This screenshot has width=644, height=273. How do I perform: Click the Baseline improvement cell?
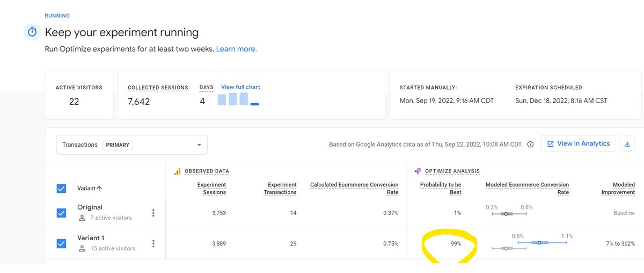(x=624, y=213)
